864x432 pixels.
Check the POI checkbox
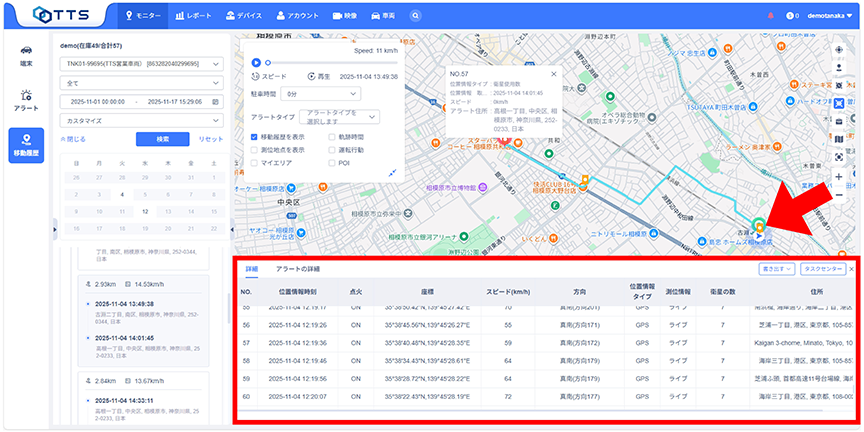click(332, 162)
